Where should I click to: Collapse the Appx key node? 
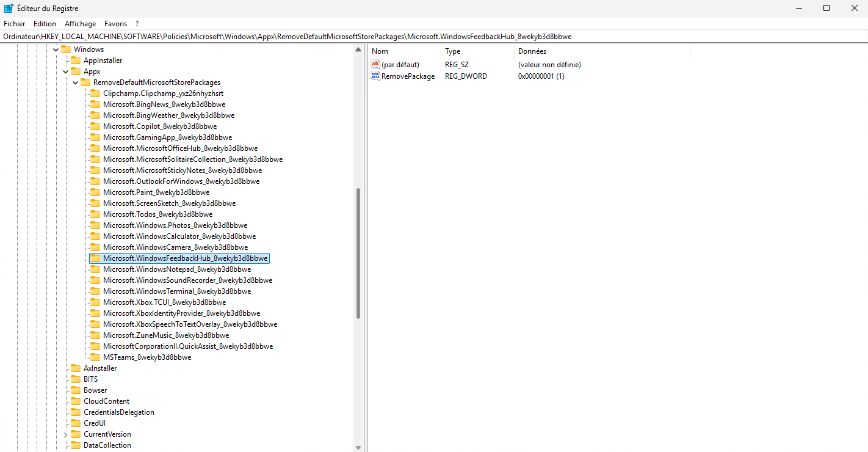click(66, 71)
